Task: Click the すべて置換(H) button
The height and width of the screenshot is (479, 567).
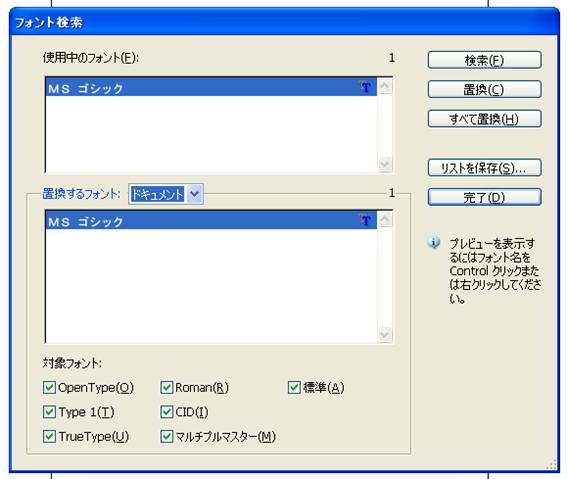Action: coord(485,119)
